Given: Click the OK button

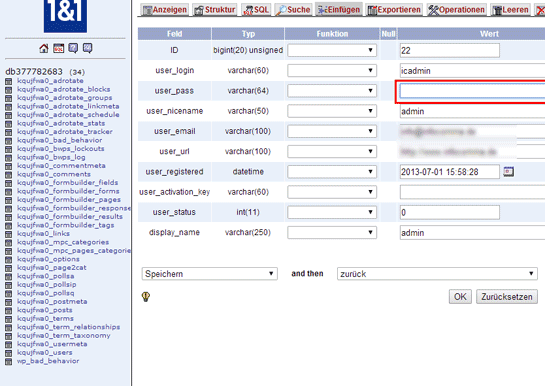Looking at the screenshot, I should 460,297.
